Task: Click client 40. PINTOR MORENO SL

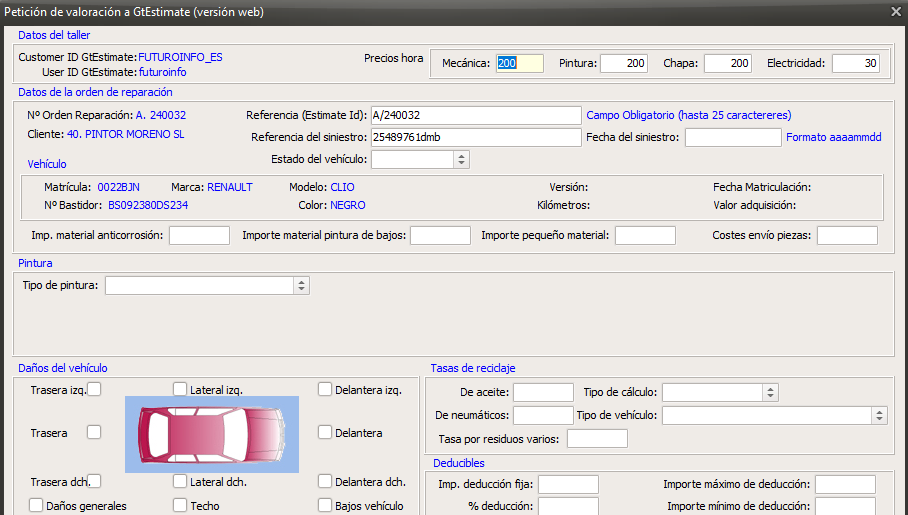Action: point(126,134)
